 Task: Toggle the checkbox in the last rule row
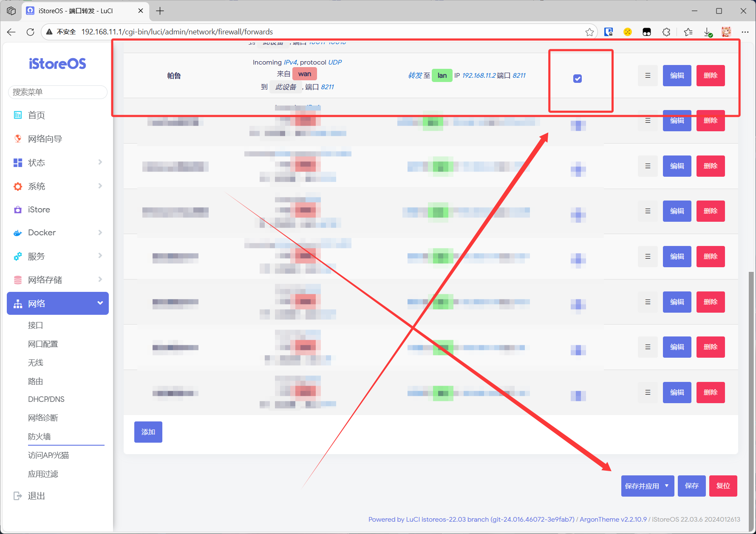pos(578,396)
